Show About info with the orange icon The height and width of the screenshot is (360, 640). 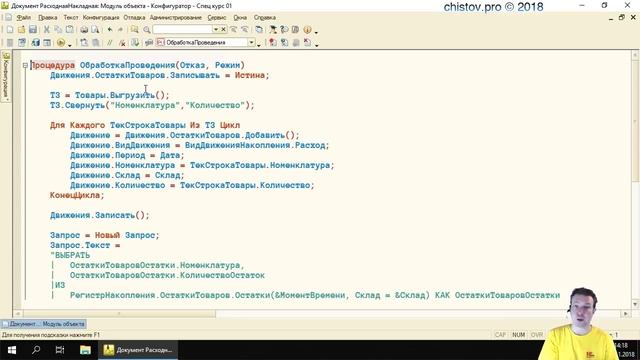coord(307,30)
